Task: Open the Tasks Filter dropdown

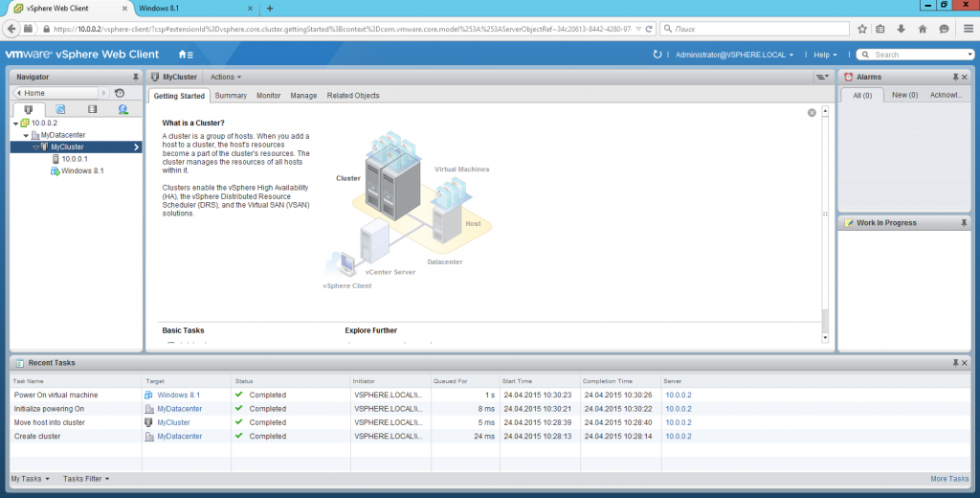Action: [x=86, y=479]
